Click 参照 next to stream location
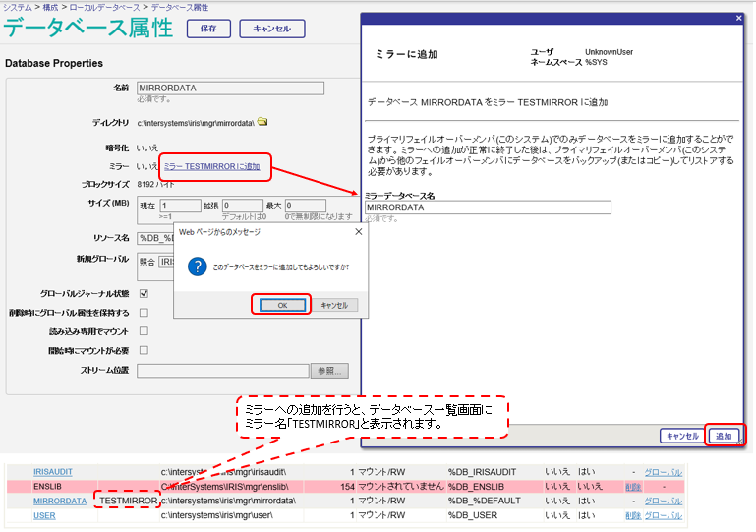 (329, 371)
